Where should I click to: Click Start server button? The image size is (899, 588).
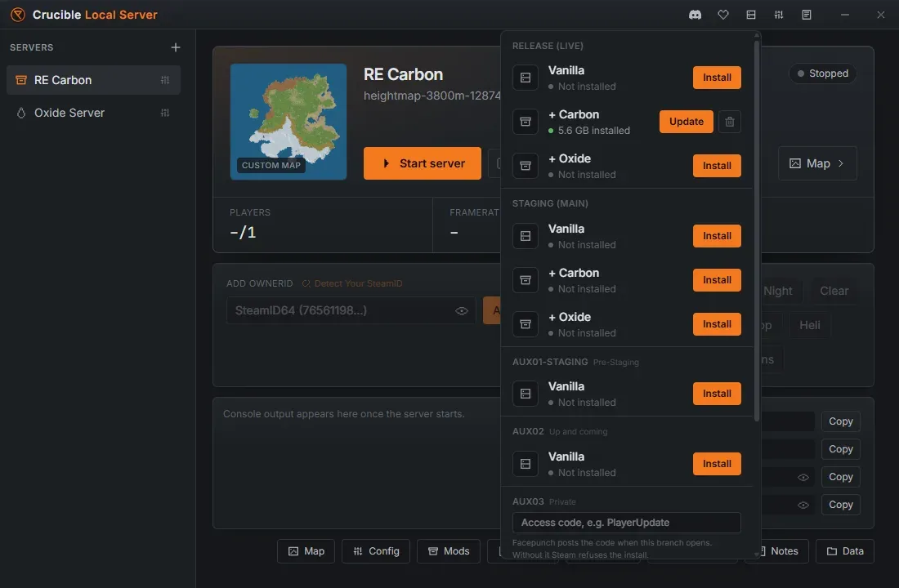pos(423,163)
